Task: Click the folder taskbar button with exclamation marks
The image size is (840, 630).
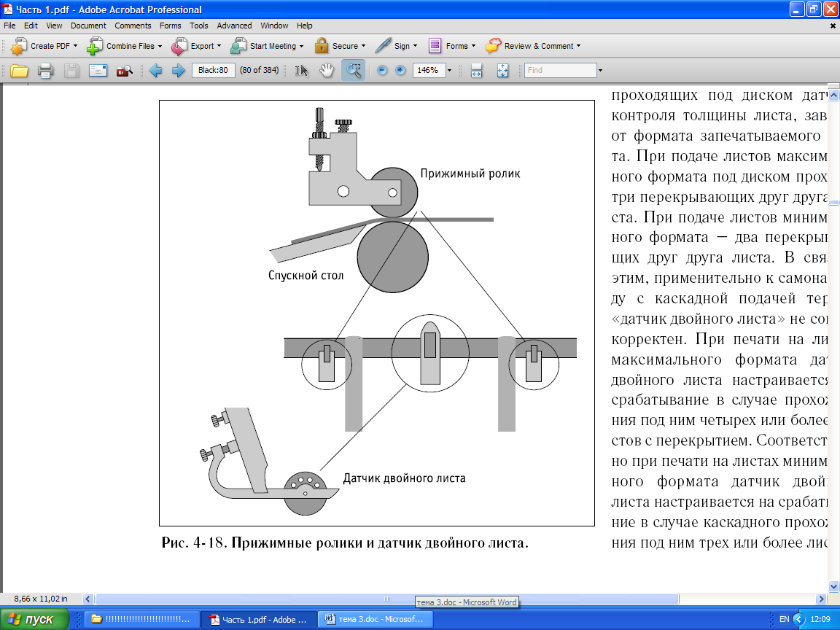Action: point(141,619)
